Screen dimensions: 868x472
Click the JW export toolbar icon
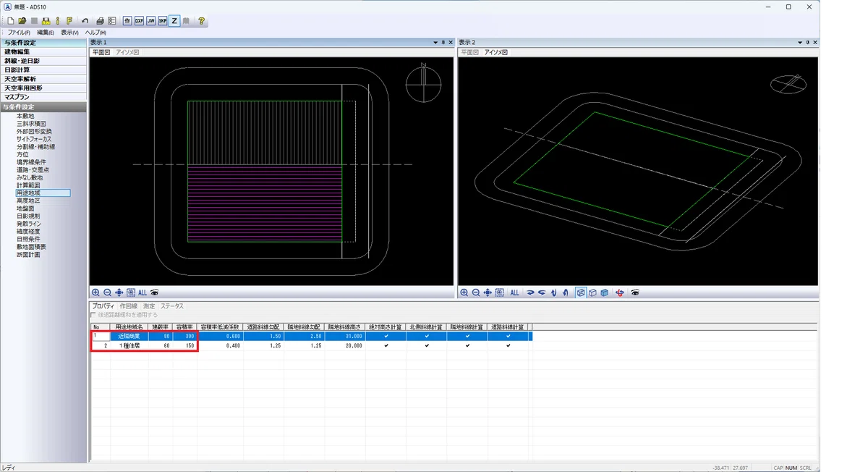pyautogui.click(x=150, y=21)
